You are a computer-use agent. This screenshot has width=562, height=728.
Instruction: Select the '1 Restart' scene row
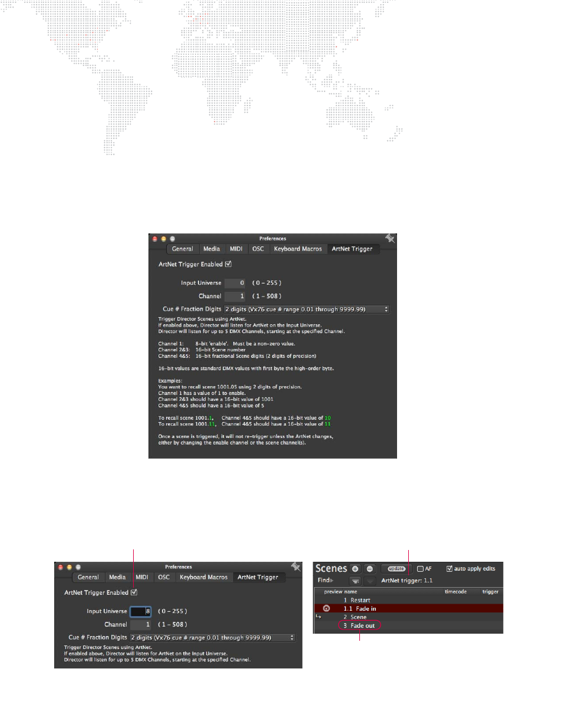point(408,600)
